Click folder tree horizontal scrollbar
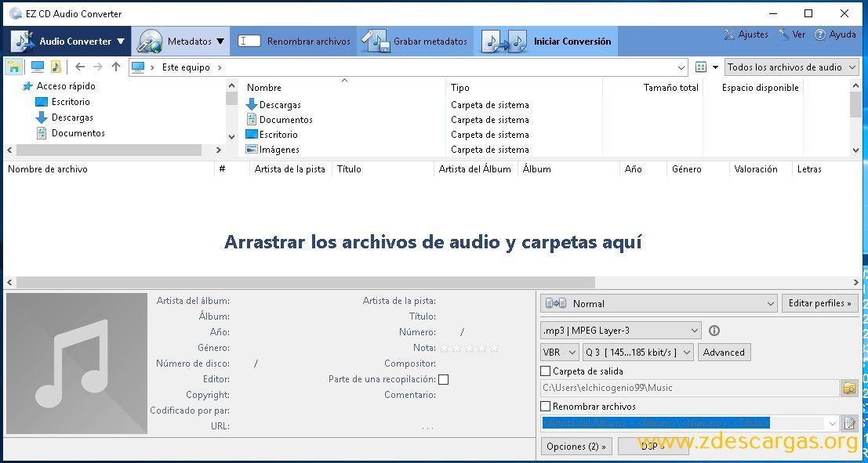 pos(109,150)
